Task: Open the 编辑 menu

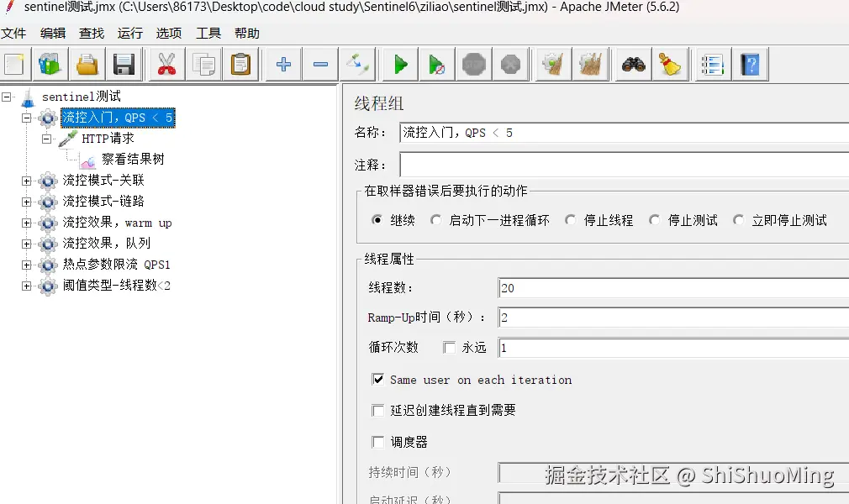Action: point(52,34)
